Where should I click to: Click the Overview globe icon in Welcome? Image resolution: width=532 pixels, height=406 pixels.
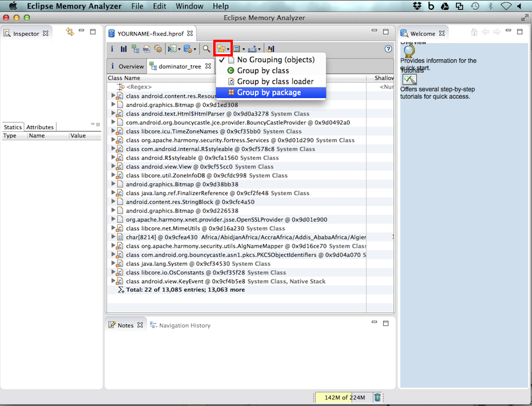click(409, 51)
